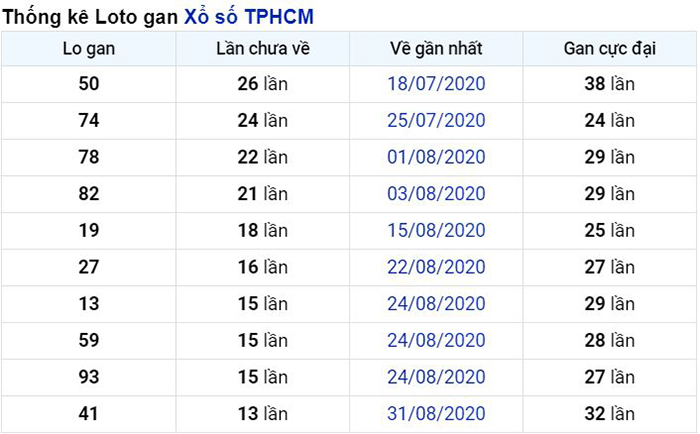
Task: Select the 24/08/2020 link in row 93
Action: pyautogui.click(x=436, y=377)
